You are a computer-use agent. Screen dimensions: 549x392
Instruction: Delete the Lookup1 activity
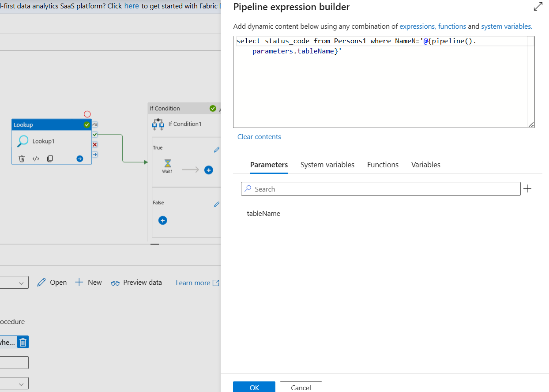pyautogui.click(x=21, y=158)
